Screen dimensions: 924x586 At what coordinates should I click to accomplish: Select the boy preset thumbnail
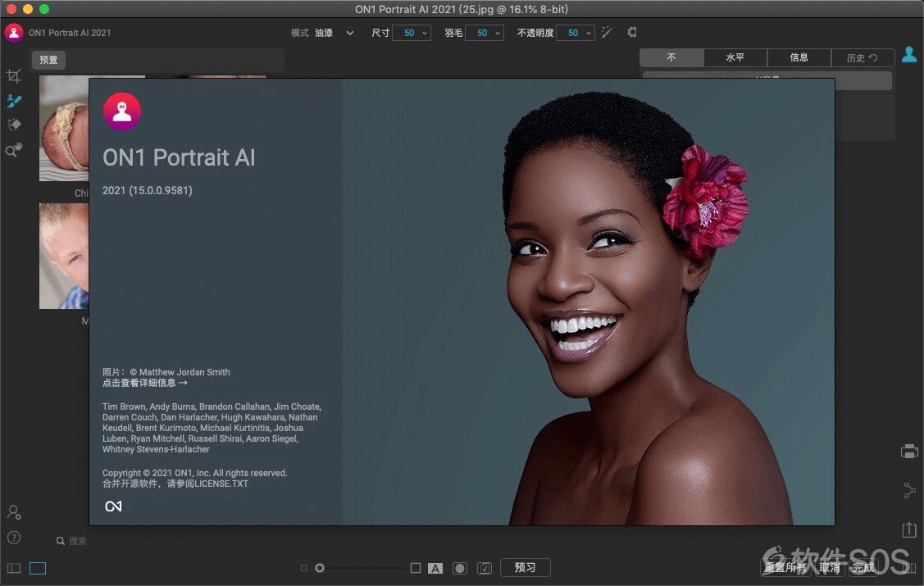click(64, 257)
